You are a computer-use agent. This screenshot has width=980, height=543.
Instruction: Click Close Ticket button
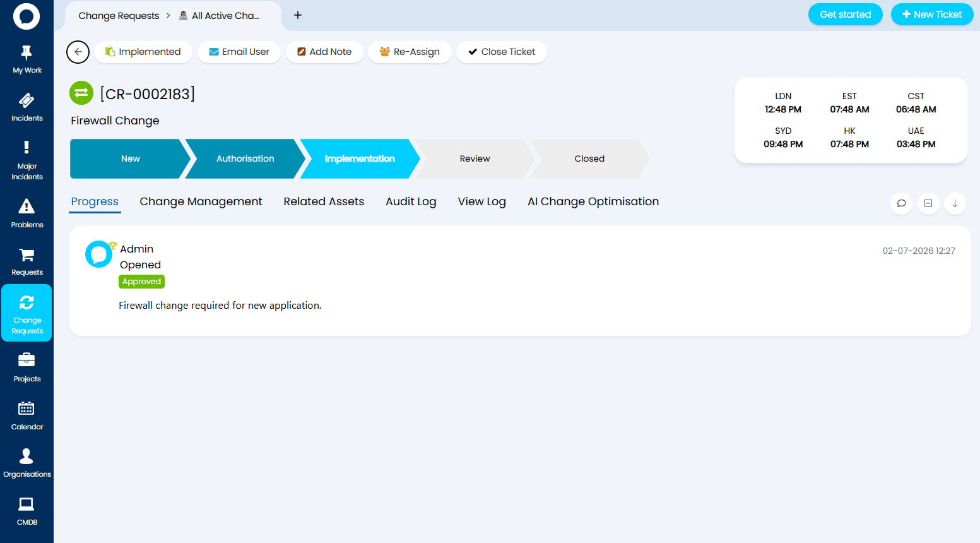point(502,52)
